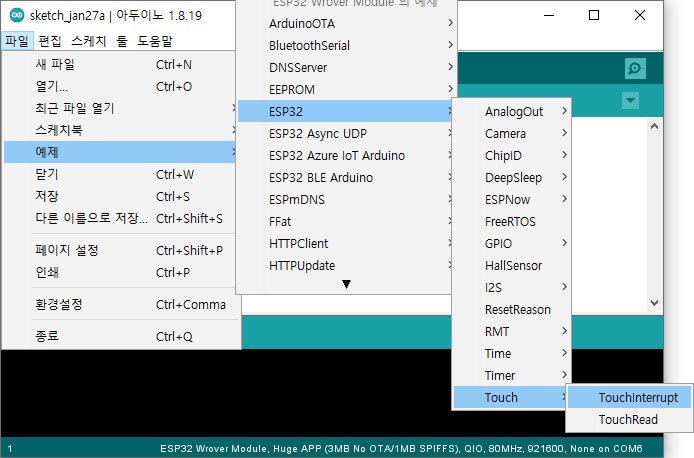Screen dimensions: 694x458
Task: Open the HallSensor example
Action: pos(512,266)
